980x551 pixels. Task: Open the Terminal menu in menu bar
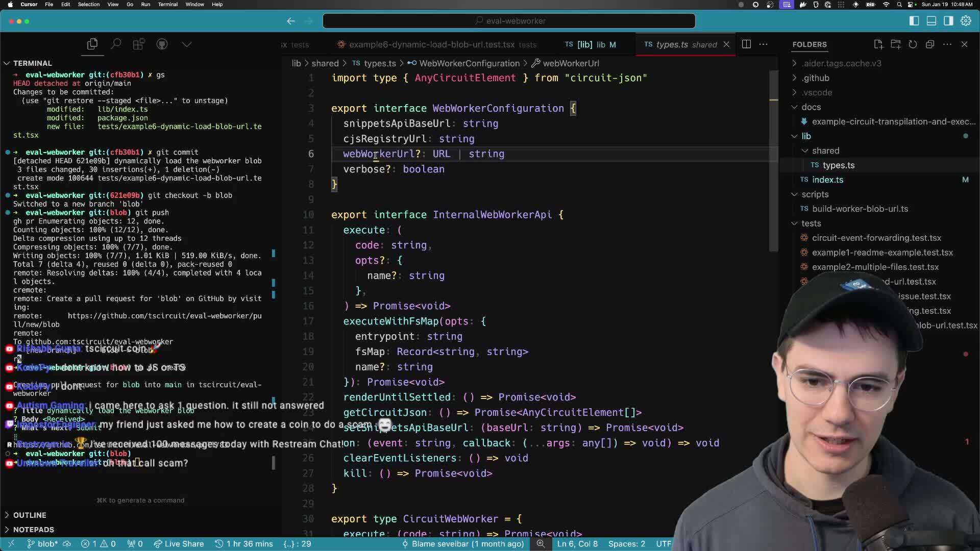coord(167,5)
